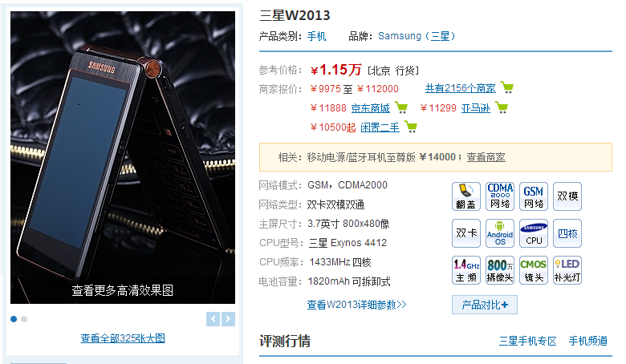The width and height of the screenshot is (626, 364).
Task: Show previous image with left arrow
Action: click(x=213, y=319)
